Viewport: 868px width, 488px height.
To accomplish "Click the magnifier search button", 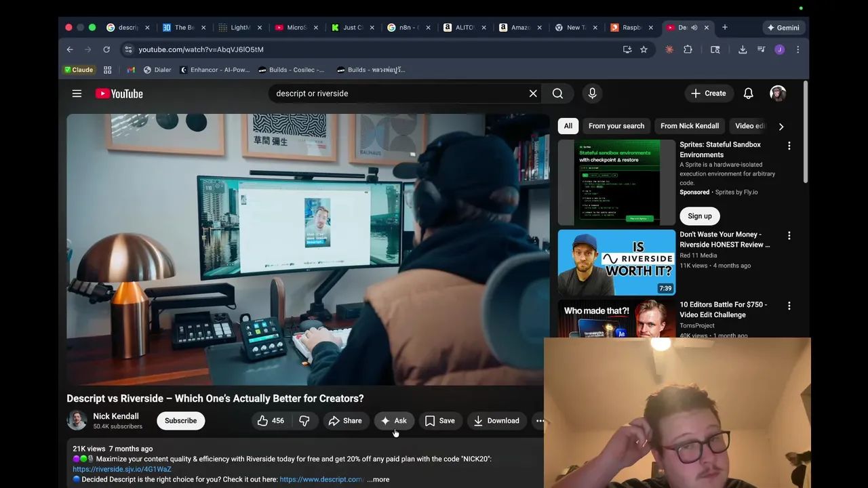I will click(557, 94).
